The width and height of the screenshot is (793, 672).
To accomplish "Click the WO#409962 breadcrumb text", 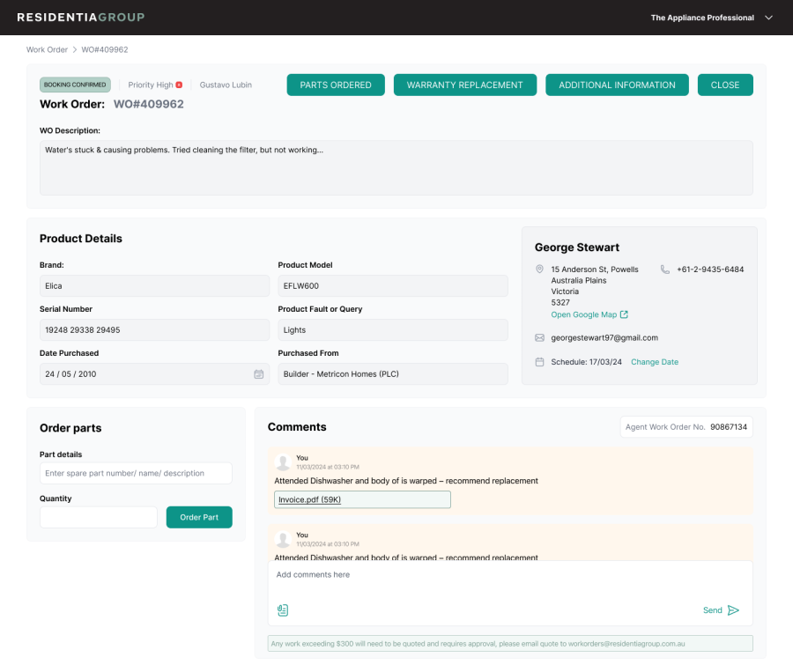I will (x=105, y=49).
